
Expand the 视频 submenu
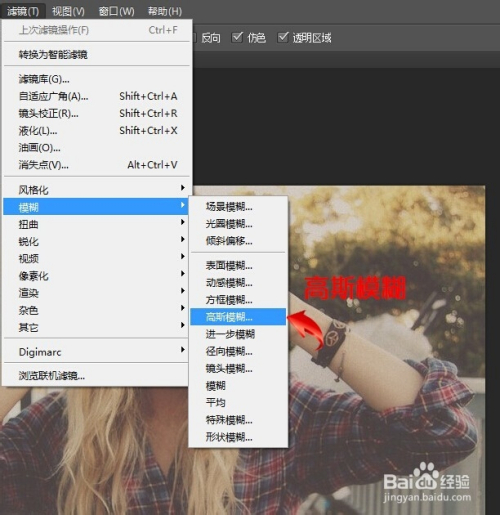pos(96,258)
